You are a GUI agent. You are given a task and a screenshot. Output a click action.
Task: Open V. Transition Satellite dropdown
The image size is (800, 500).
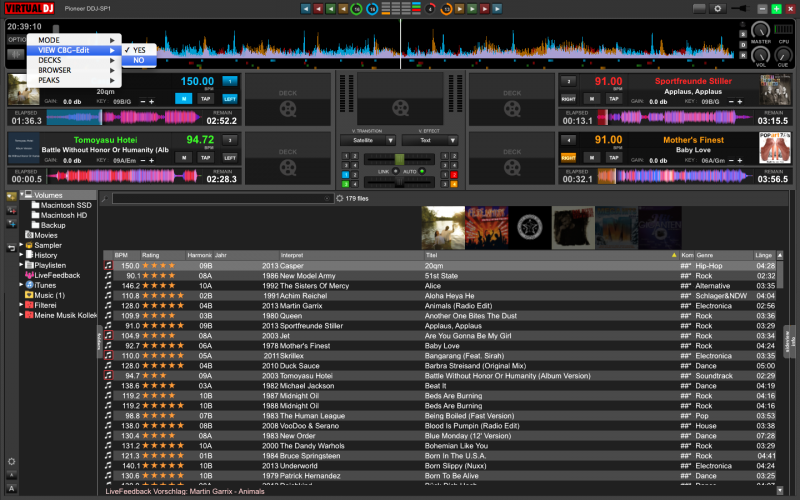pyautogui.click(x=367, y=140)
